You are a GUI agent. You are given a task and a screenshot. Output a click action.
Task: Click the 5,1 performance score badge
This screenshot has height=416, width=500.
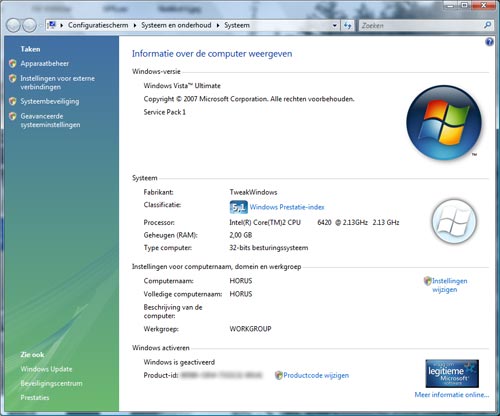click(x=238, y=207)
